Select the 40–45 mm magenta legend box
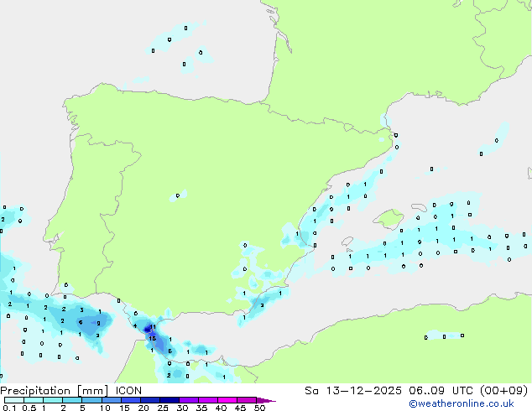This screenshot has height=411, width=532. [227, 400]
